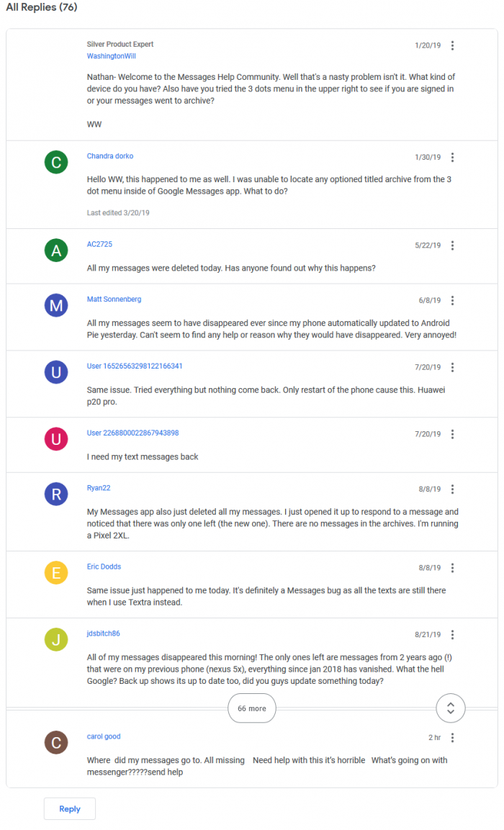Viewport: 504px width, 830px height.
Task: Open more options for WashingtonWill's reply
Action: tap(452, 45)
